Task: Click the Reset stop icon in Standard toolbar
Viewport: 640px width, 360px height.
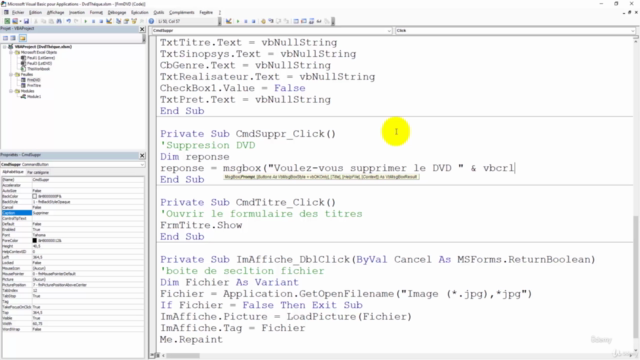Action: [x=101, y=21]
